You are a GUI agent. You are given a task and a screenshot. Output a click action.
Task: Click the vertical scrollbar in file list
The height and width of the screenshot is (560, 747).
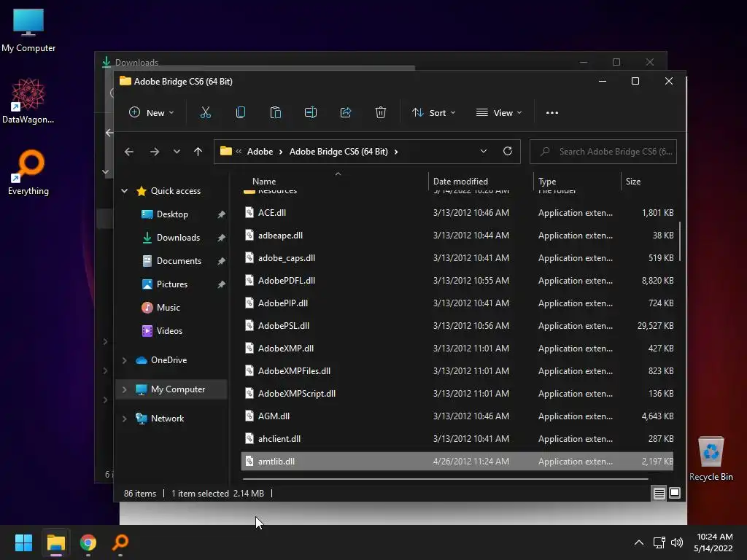coord(680,241)
